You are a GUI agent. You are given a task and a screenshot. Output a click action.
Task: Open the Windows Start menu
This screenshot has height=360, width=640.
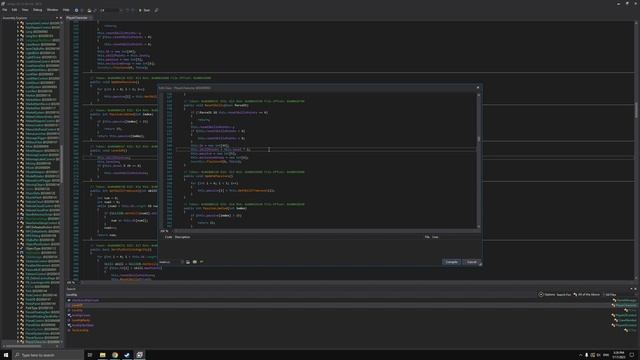(x=6, y=355)
